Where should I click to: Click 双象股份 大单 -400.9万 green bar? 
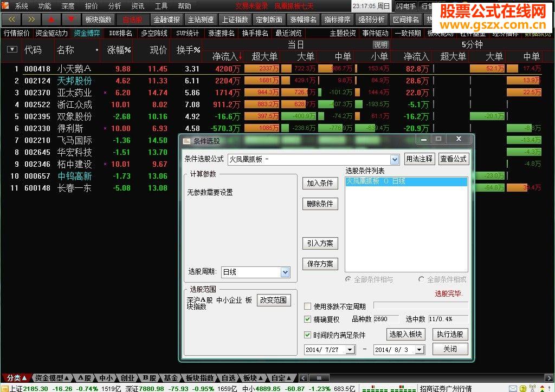click(x=299, y=116)
